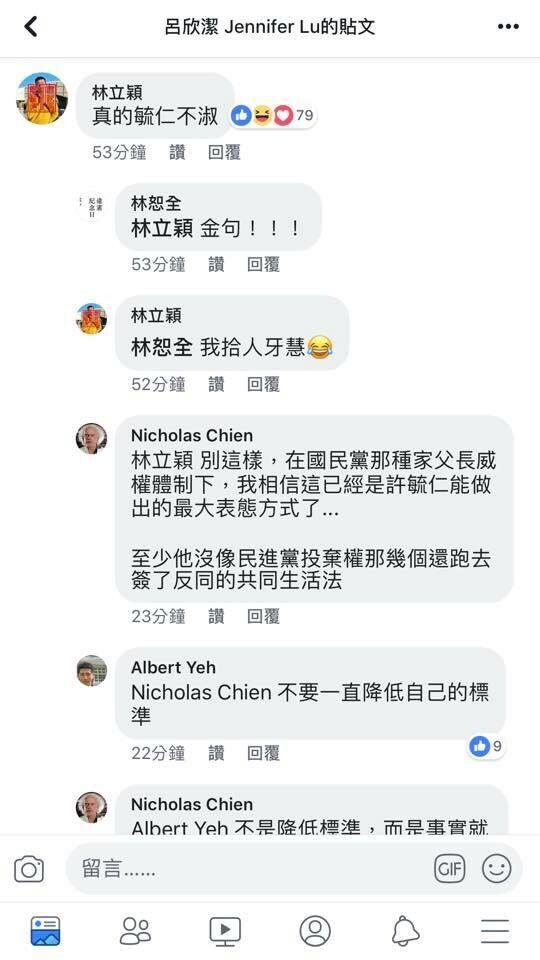540x960 pixels.
Task: Open the hamburger menu tab
Action: click(x=495, y=931)
